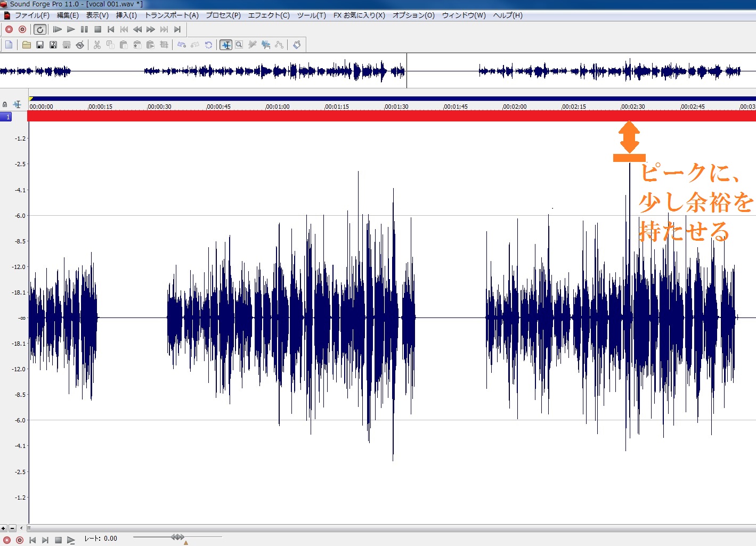
Task: Toggle the lock icon beside the time ruler
Action: point(5,104)
